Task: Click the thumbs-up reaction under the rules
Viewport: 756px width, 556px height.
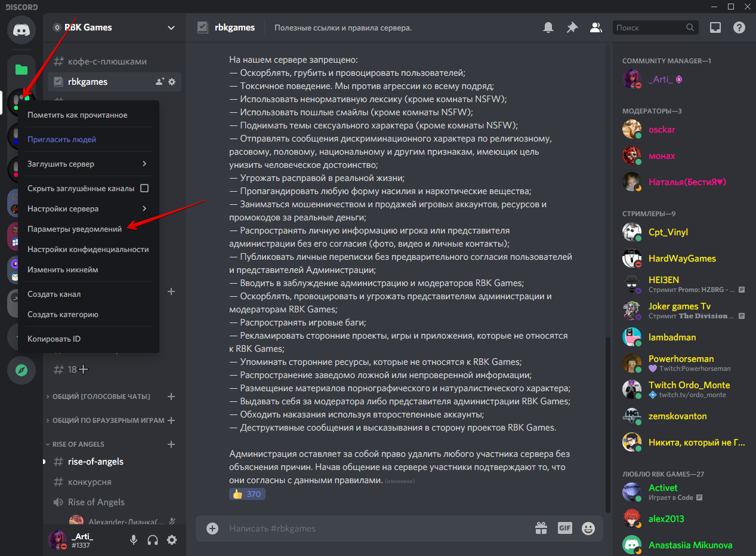Action: 246,493
